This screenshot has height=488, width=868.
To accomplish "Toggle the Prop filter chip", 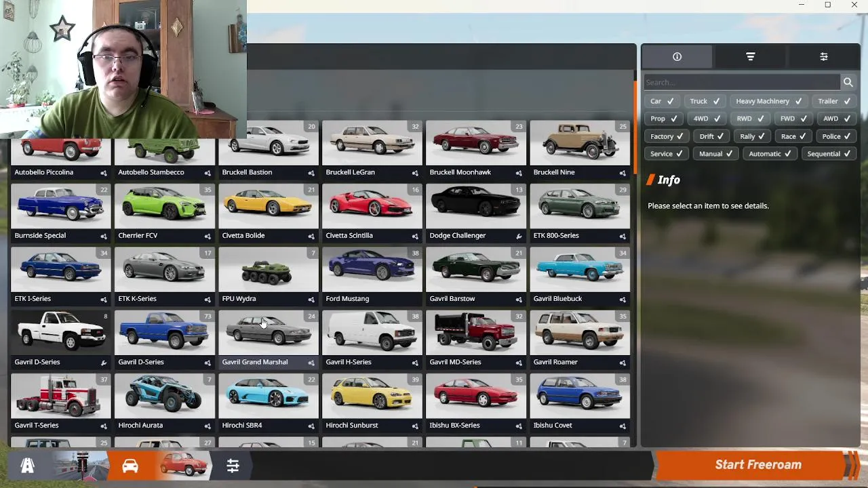I will pos(663,119).
